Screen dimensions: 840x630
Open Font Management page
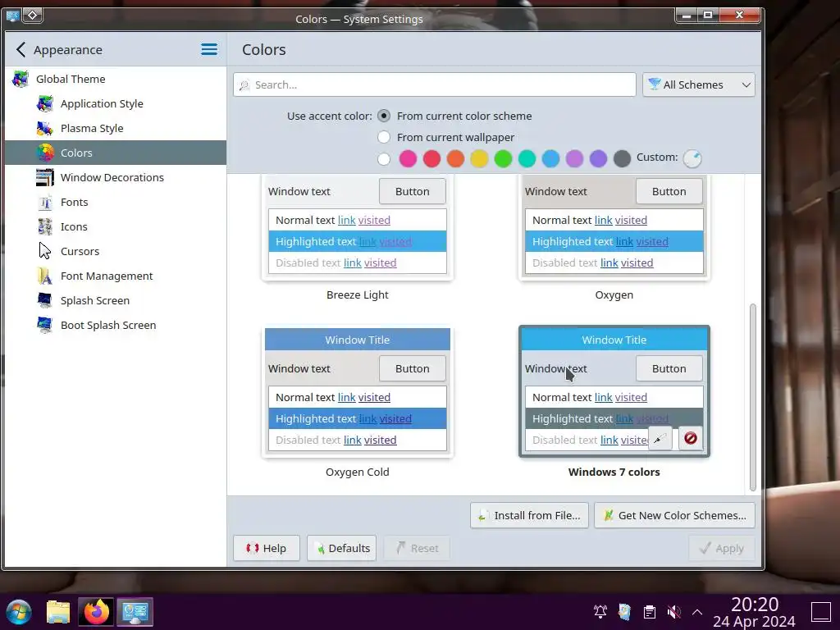click(116, 276)
